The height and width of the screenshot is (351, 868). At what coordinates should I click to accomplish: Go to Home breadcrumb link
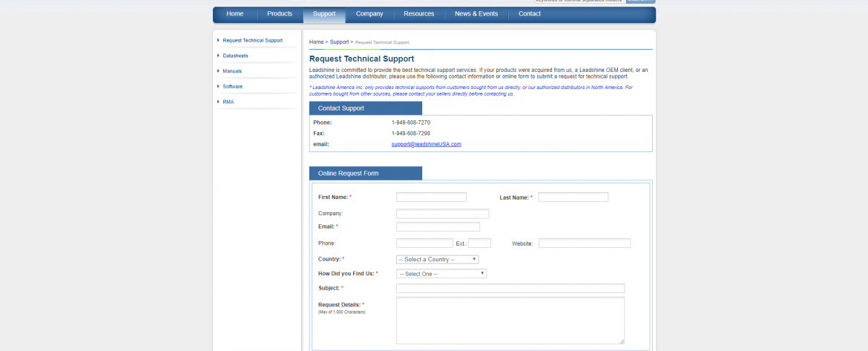coord(316,42)
